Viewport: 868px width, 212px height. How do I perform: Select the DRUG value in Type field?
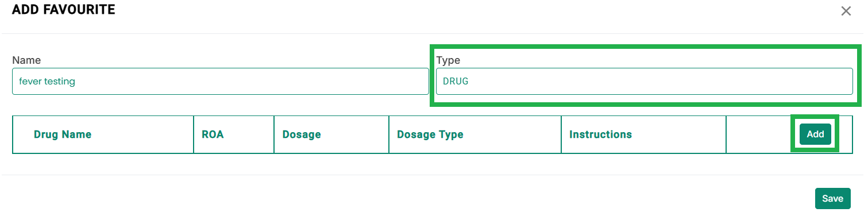(456, 82)
